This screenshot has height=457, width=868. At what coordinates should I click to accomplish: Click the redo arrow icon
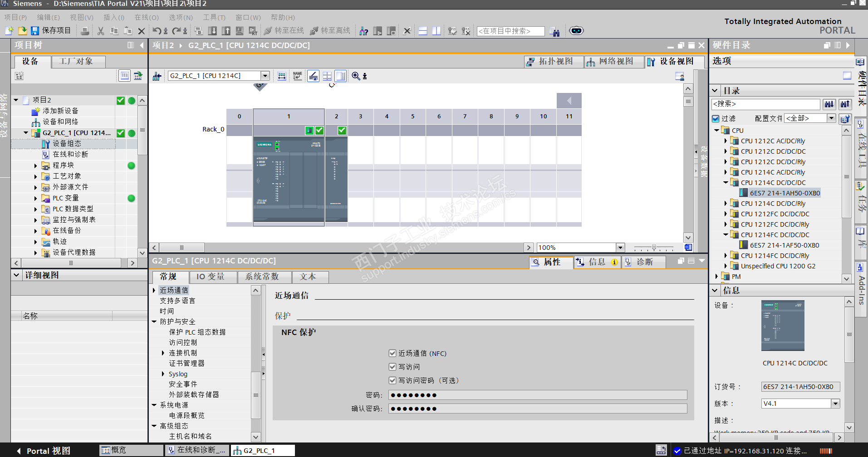(x=177, y=31)
